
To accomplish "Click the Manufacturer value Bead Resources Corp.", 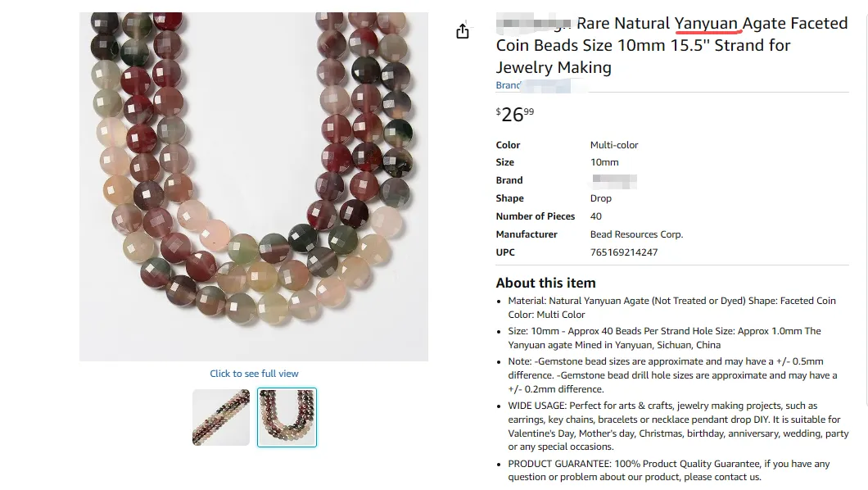I will tap(636, 234).
